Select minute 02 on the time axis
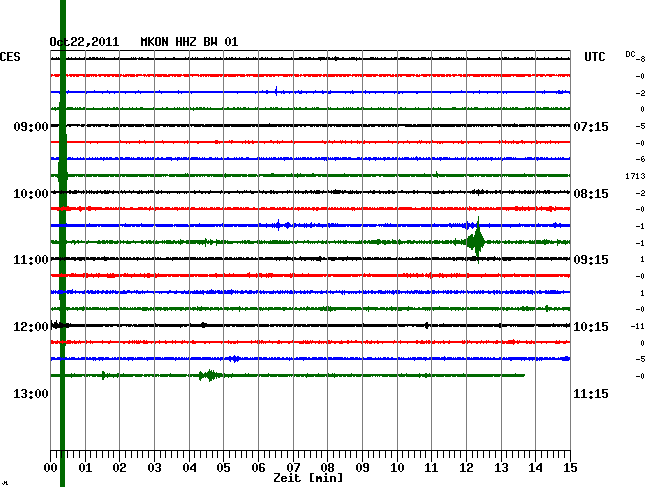The width and height of the screenshot is (650, 494). 119,468
